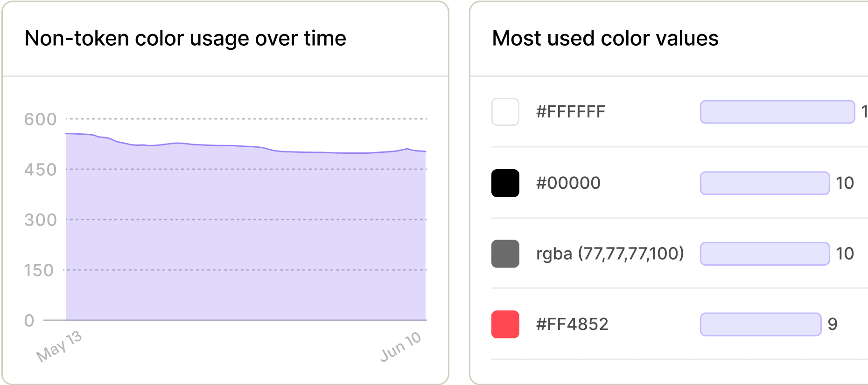This screenshot has height=385, width=868.
Task: Click the usage bar for #FFFFFF
Action: tap(777, 112)
